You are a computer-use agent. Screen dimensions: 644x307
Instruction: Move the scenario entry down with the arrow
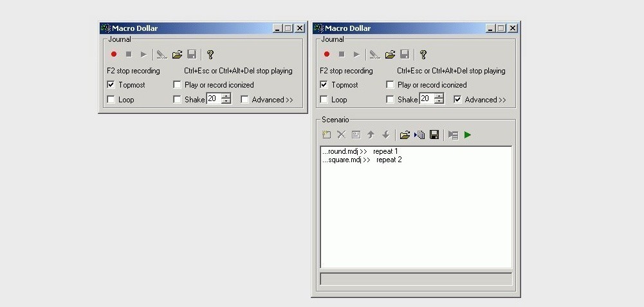pos(385,135)
